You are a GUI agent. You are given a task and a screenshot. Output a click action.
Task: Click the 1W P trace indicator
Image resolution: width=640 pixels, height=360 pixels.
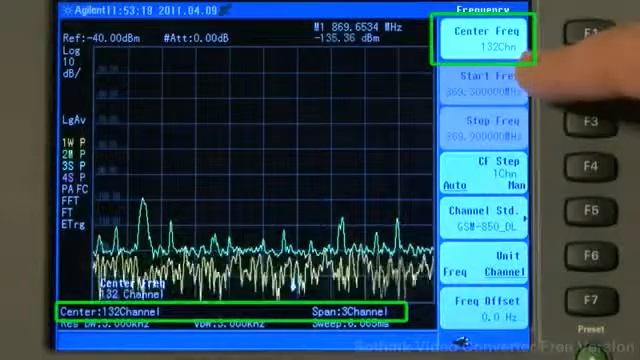[x=74, y=143]
